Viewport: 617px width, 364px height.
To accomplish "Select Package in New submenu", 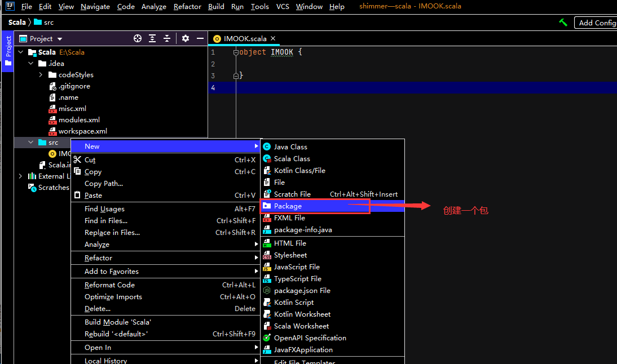I will click(x=333, y=206).
